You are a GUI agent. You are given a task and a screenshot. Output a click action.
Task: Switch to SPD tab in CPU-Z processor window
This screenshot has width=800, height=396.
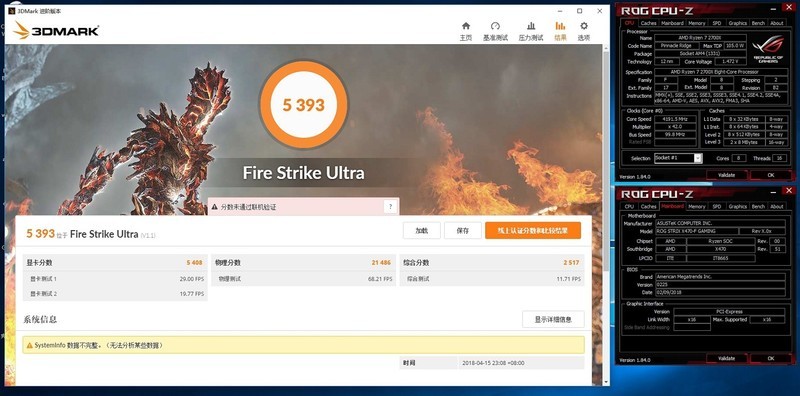(x=717, y=23)
